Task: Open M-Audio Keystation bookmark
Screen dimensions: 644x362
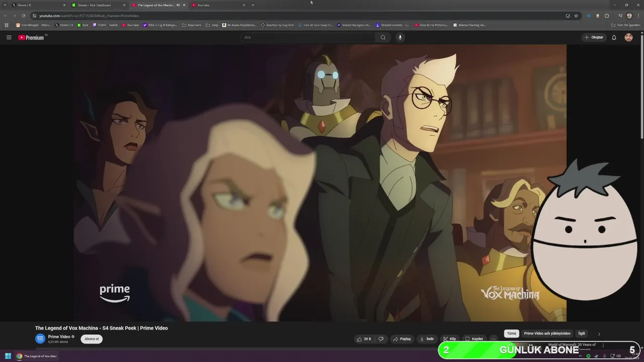Action: 239,25
